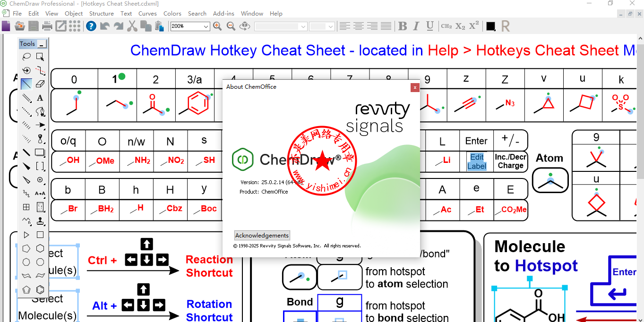
Task: Toggle Italic text formatting
Action: click(x=416, y=26)
